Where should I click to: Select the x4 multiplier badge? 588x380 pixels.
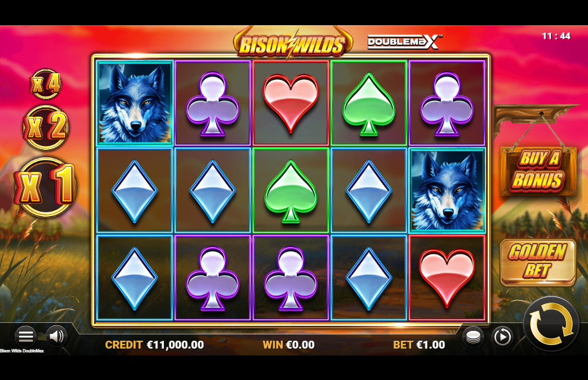[x=46, y=84]
